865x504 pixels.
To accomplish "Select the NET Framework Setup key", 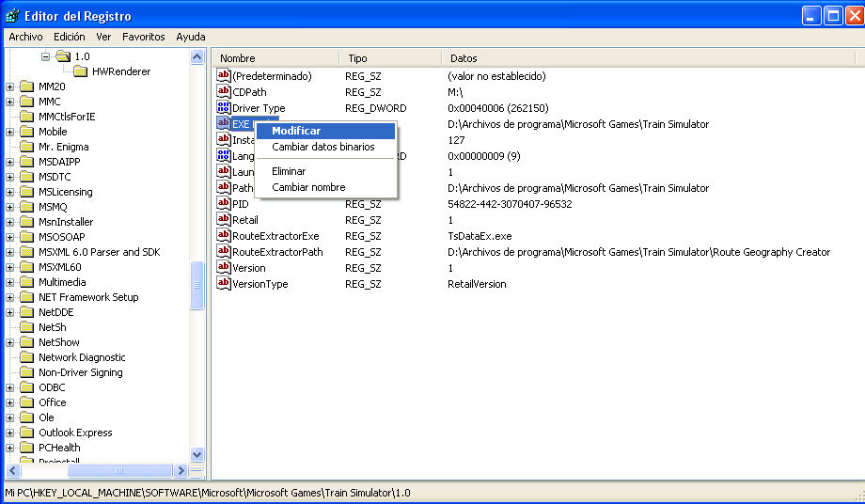I will click(88, 297).
